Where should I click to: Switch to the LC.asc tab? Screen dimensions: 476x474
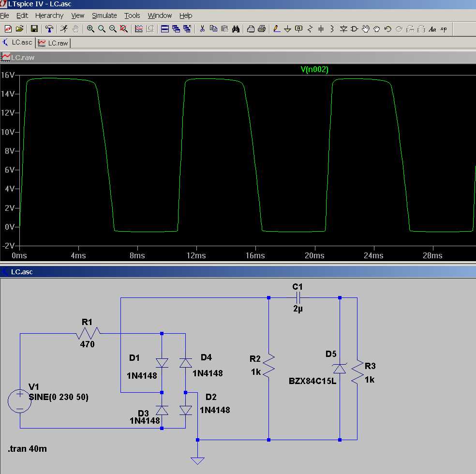(x=17, y=43)
